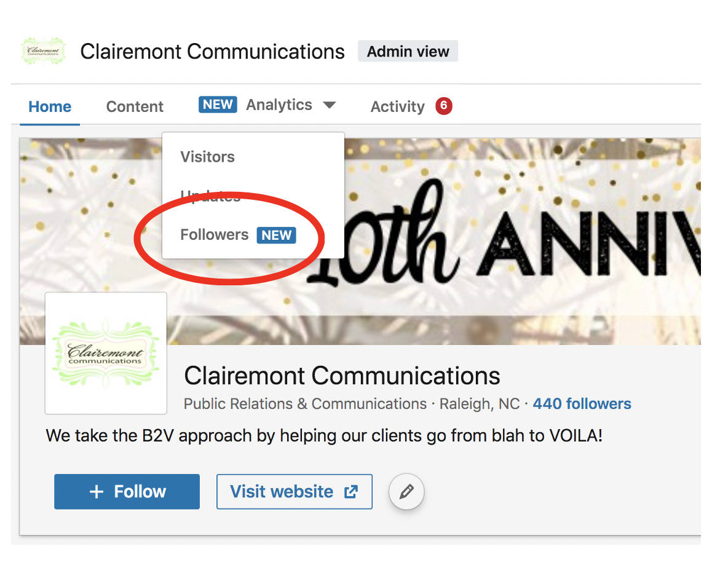Click the large Clairemont company logo thumbnail
728x562 pixels.
coord(106,353)
